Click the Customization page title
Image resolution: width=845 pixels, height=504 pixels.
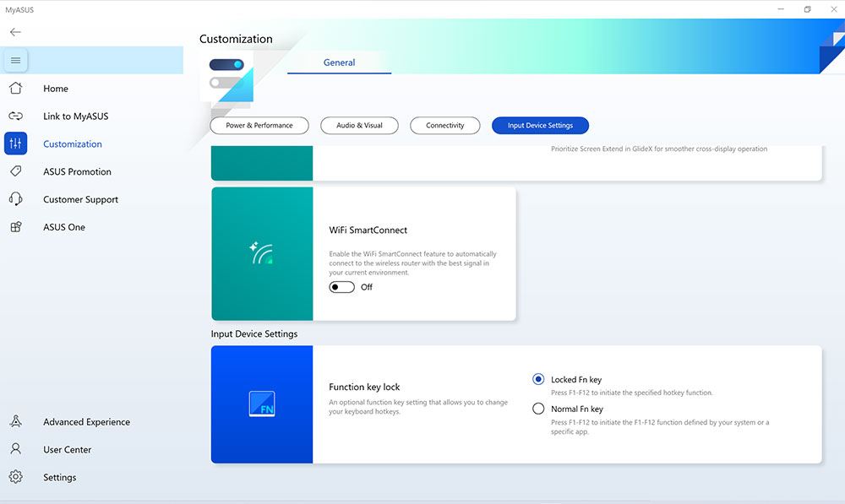click(x=236, y=39)
